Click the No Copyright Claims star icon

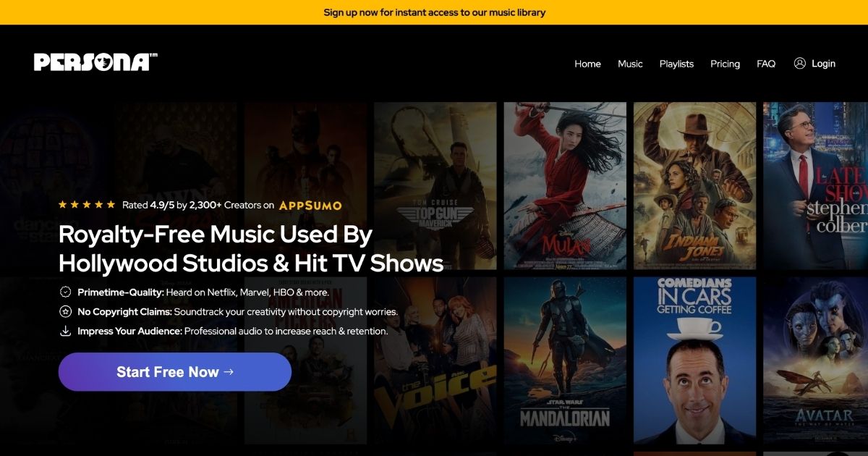click(x=65, y=311)
